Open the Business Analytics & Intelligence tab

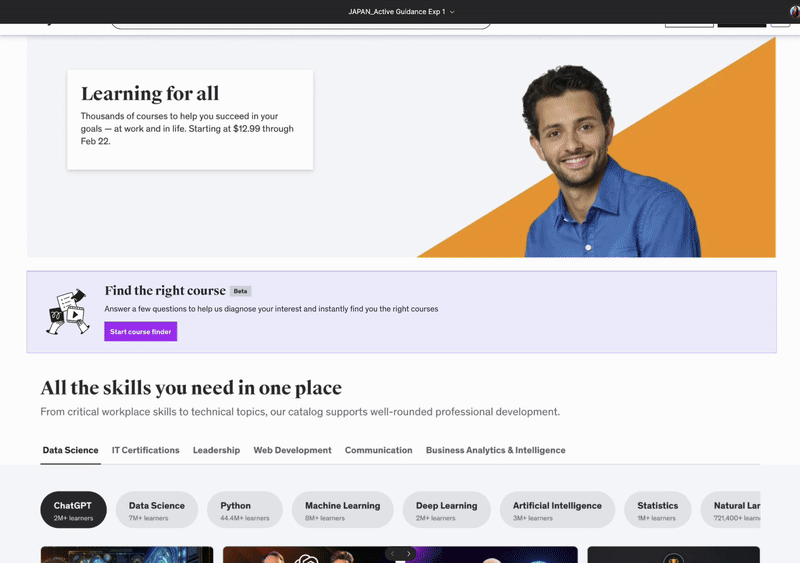tap(495, 450)
